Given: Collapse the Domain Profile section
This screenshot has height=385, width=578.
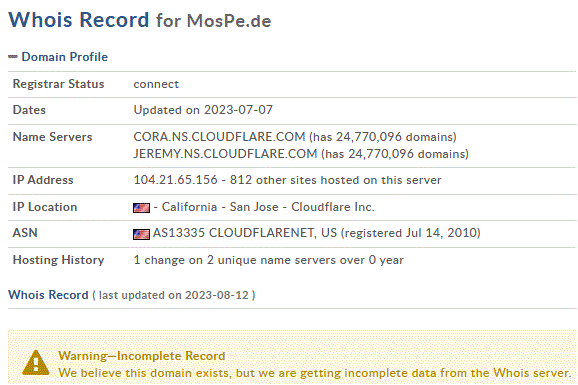Looking at the screenshot, I should click(58, 57).
